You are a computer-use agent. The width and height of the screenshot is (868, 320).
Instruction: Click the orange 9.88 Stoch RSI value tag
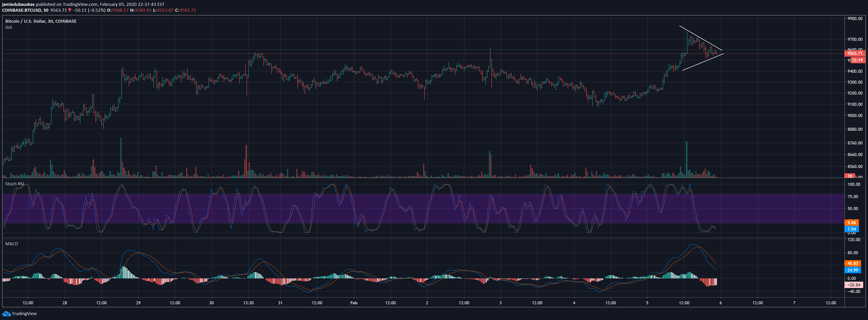click(x=852, y=223)
